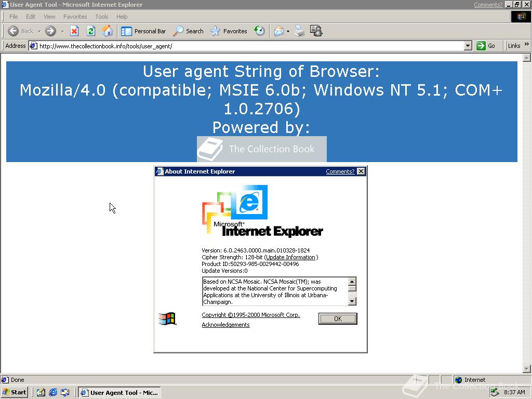Click the page scrollbar up arrow

[x=527, y=58]
